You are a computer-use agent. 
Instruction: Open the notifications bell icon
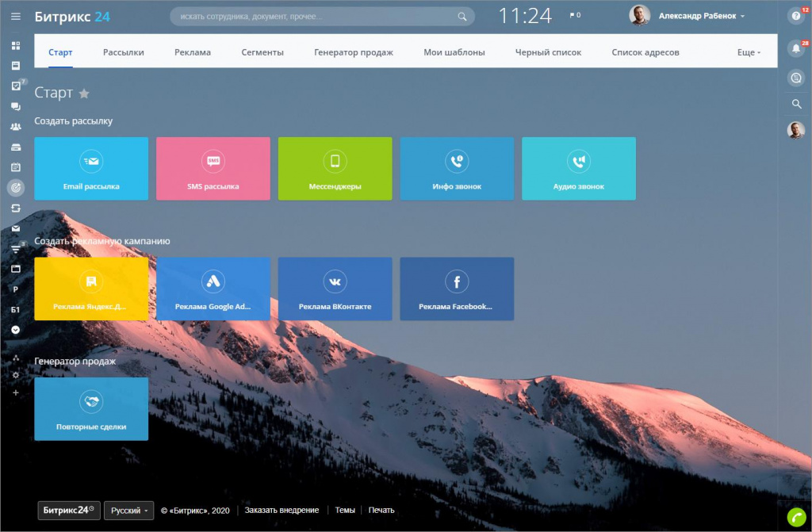tap(796, 49)
